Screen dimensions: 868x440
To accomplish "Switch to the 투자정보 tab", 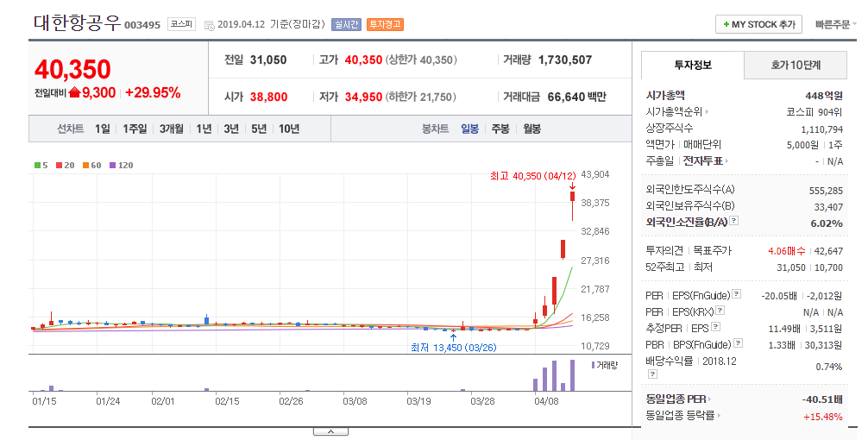I will coord(693,66).
